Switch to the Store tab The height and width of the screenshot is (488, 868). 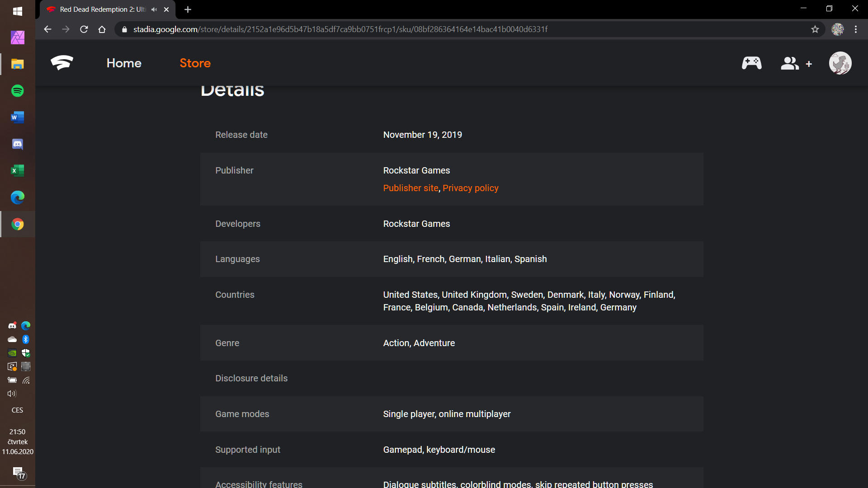click(x=195, y=63)
